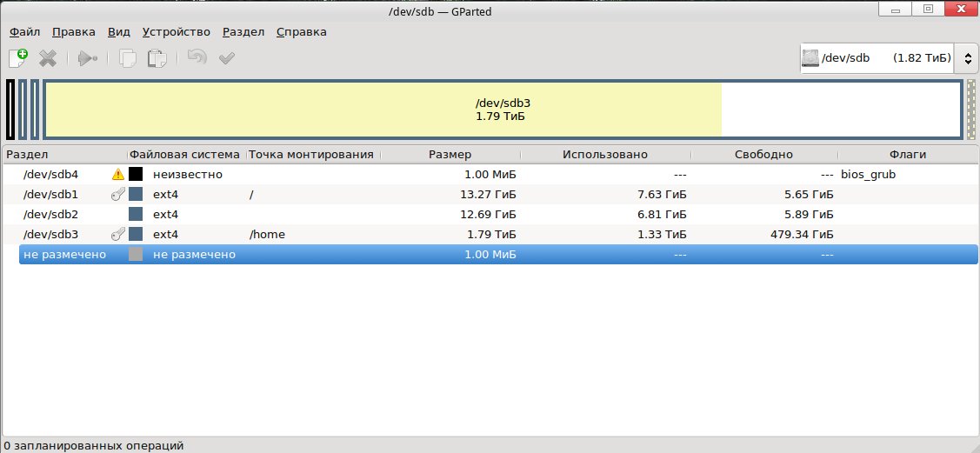980x453 pixels.
Task: Click the 12.69 ГиБ size cell
Action: pyautogui.click(x=488, y=214)
